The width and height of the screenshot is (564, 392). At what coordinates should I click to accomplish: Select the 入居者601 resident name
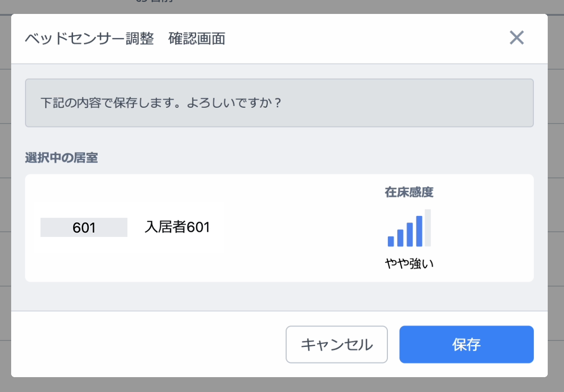click(x=177, y=227)
